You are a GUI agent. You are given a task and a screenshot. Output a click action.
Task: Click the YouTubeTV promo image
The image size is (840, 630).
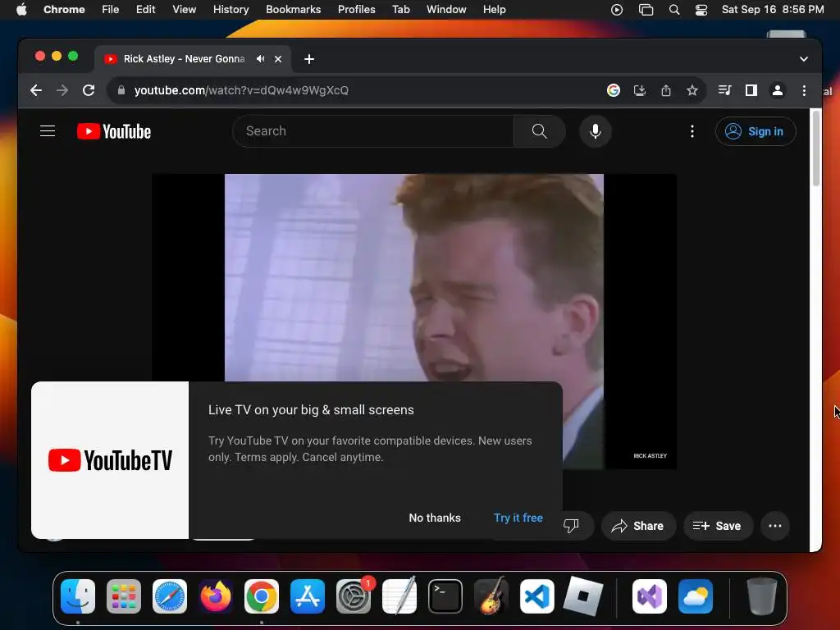[110, 460]
